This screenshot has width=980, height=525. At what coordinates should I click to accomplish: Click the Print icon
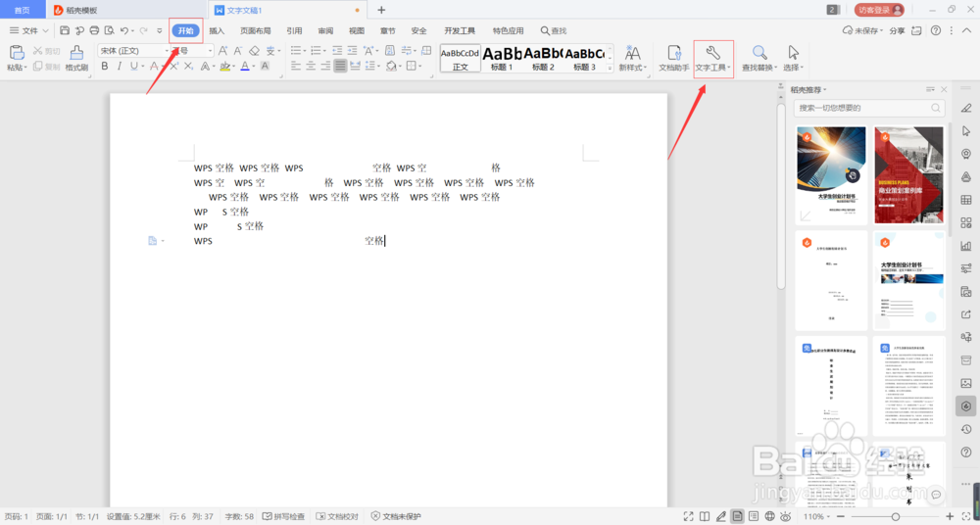tap(94, 30)
